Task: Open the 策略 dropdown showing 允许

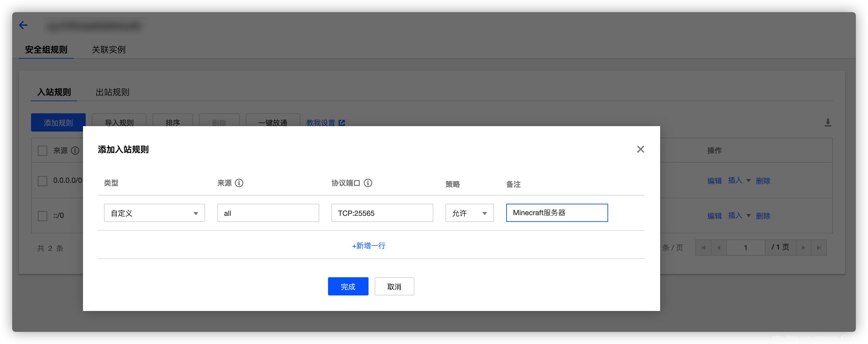Action: pyautogui.click(x=469, y=213)
